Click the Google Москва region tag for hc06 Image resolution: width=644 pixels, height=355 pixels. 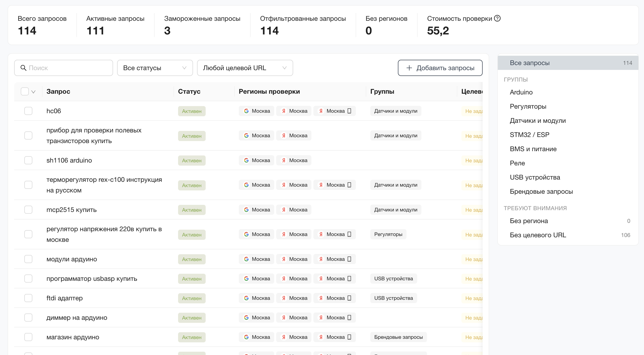coord(256,111)
